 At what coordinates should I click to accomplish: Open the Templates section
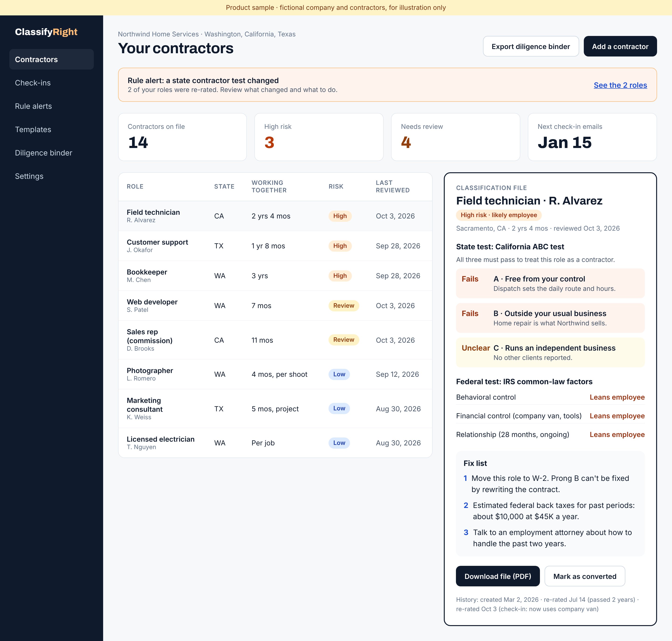(52, 130)
